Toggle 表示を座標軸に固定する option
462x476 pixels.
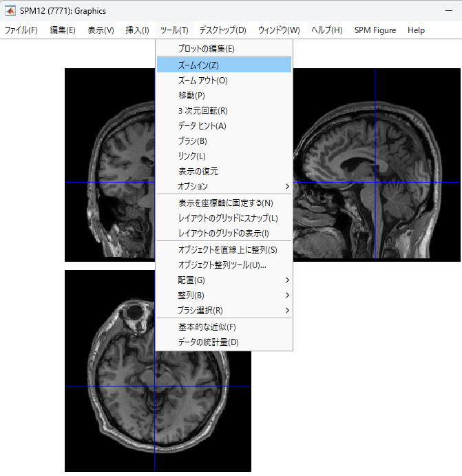225,203
